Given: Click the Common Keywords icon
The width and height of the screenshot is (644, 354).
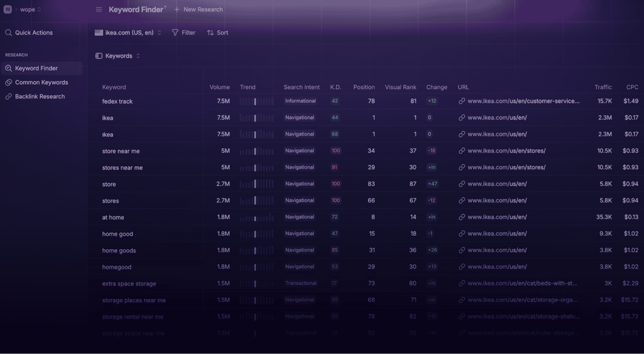Looking at the screenshot, I should point(8,82).
